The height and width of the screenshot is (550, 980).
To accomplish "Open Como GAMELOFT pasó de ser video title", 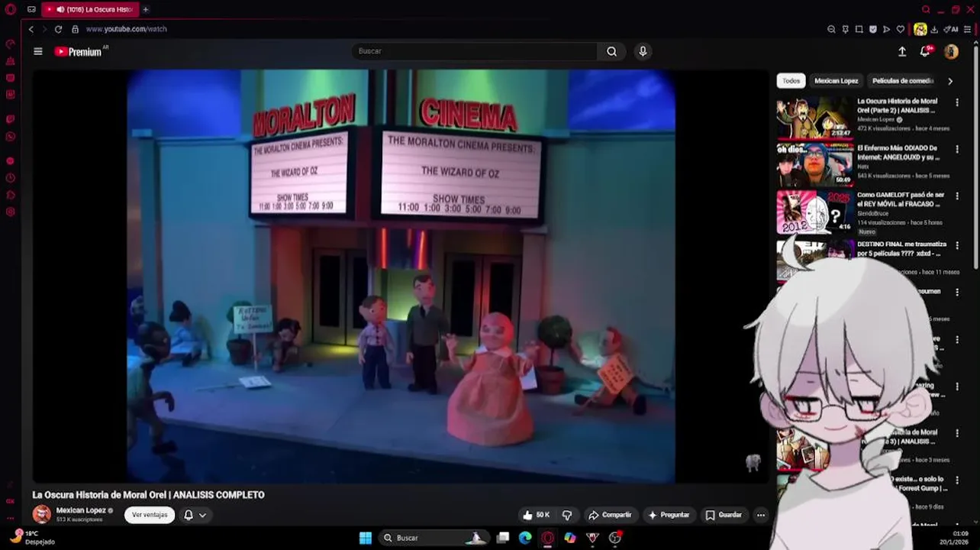I will (x=901, y=199).
